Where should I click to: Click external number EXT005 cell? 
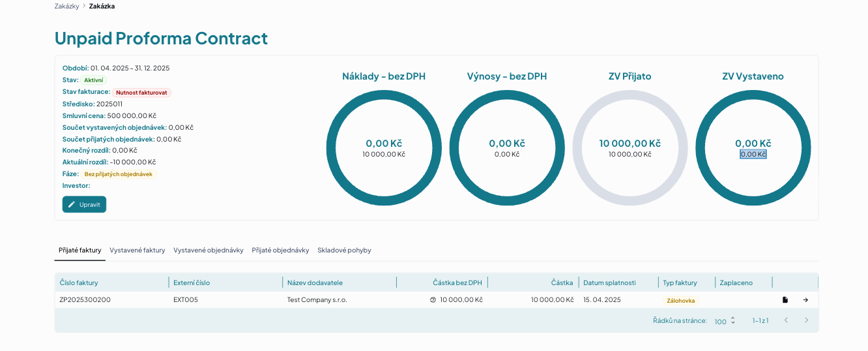coord(186,299)
